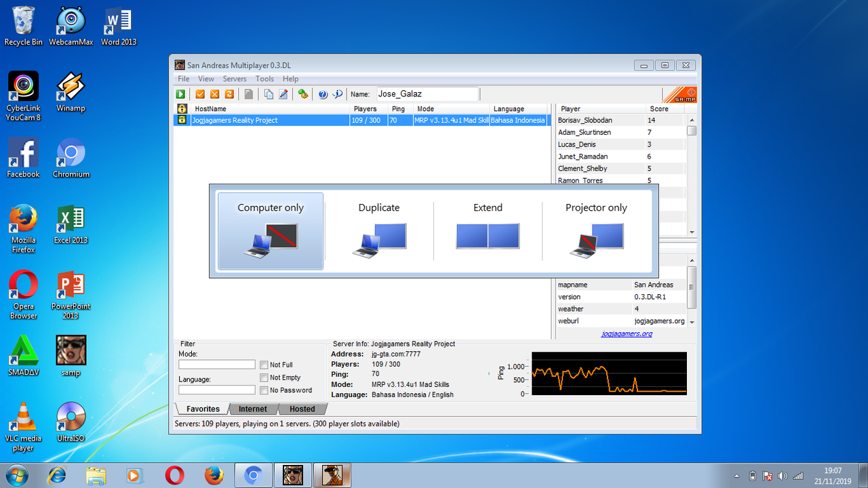868x488 pixels.
Task: Open Internet Explorer from the taskbar
Action: [x=58, y=475]
